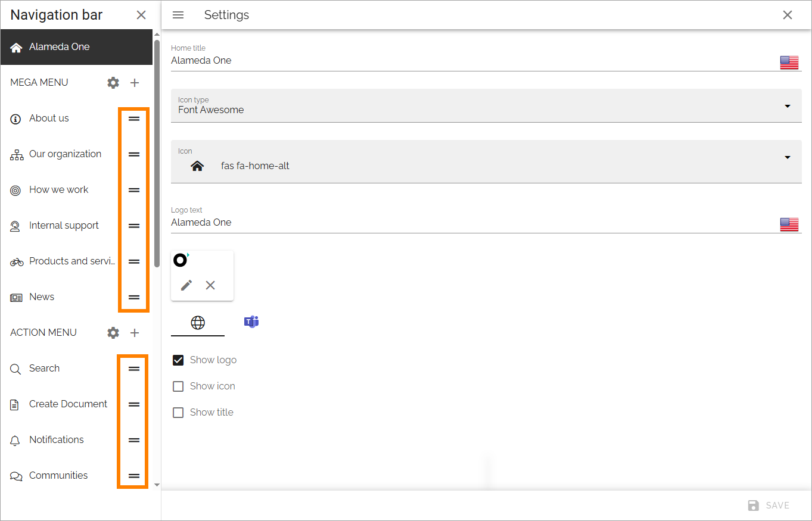Image resolution: width=812 pixels, height=521 pixels.
Task: Click the drag handle for Internal support
Action: (134, 226)
